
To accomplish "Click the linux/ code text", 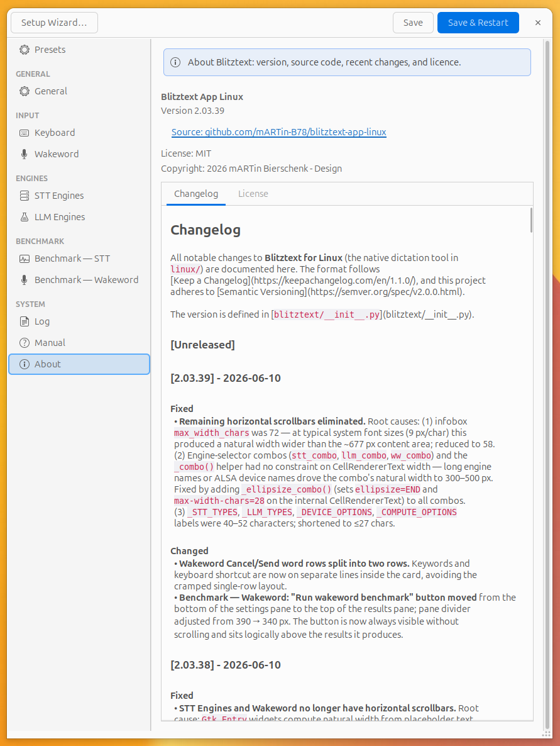I will pos(184,269).
